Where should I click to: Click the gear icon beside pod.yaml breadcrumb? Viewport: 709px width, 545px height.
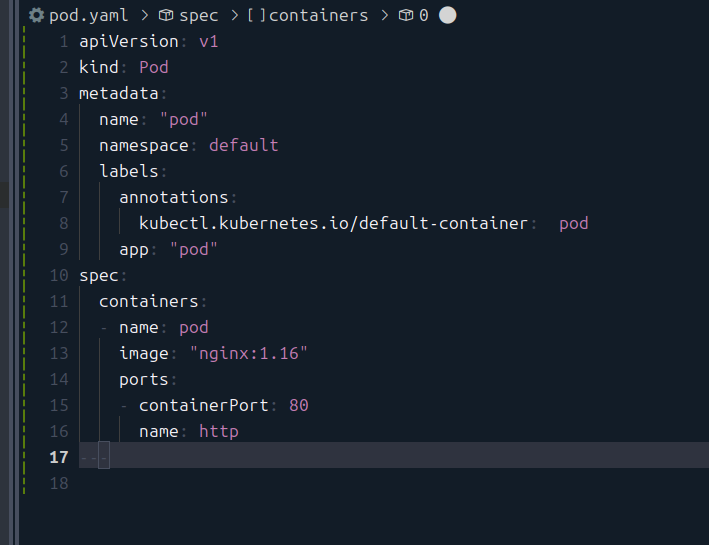click(37, 16)
